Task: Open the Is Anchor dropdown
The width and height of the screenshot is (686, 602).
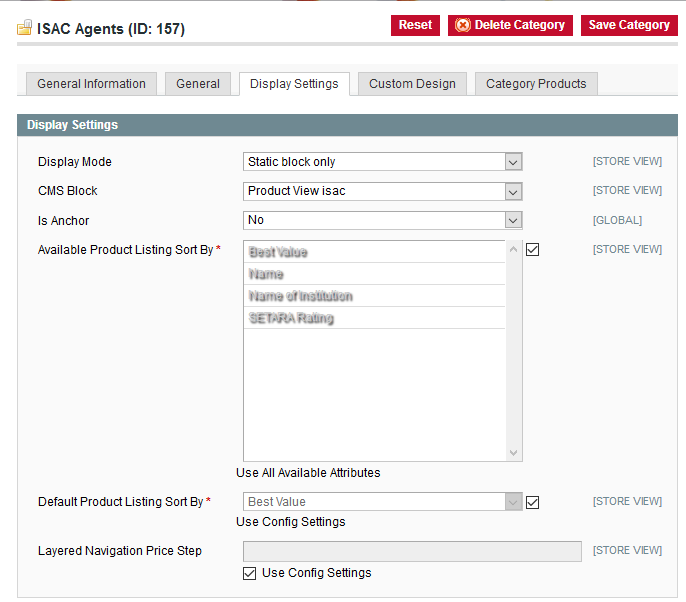Action: pyautogui.click(x=383, y=220)
